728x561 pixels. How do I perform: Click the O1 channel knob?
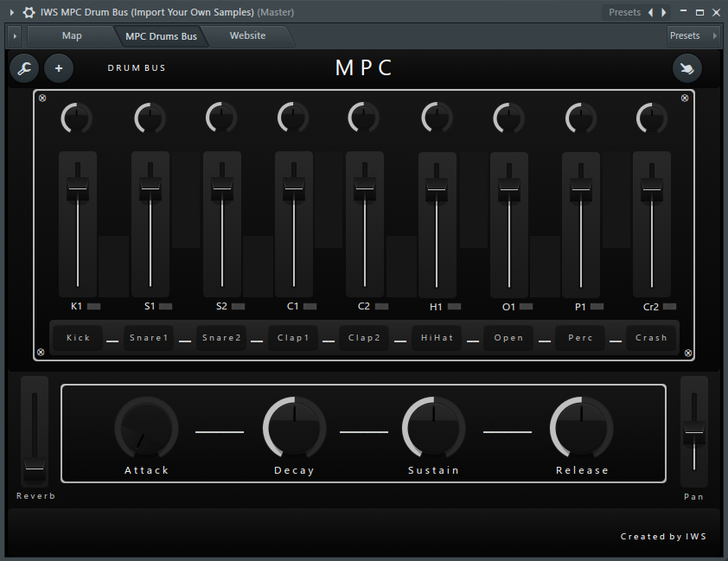point(509,118)
